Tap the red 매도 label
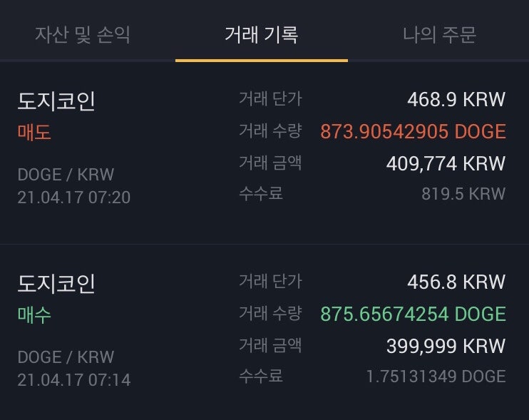This screenshot has width=529, height=420. coord(34,132)
